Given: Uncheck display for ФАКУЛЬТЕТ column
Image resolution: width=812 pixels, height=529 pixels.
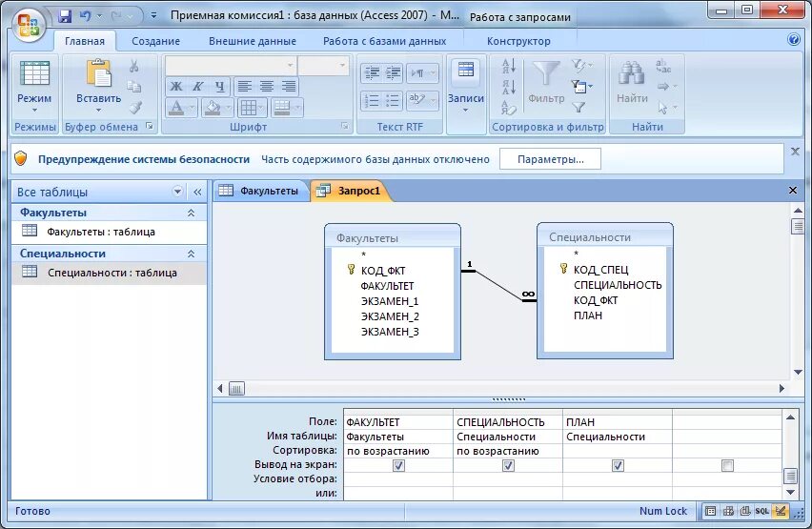Looking at the screenshot, I should click(398, 465).
